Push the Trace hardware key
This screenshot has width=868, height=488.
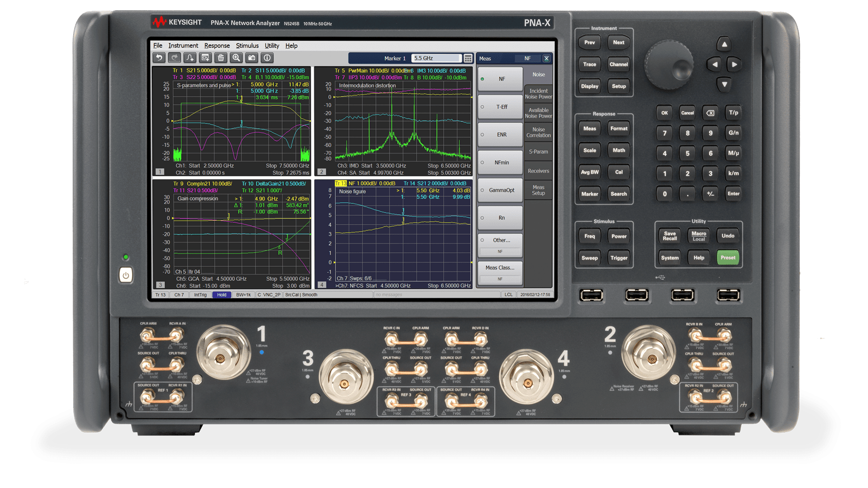point(590,64)
